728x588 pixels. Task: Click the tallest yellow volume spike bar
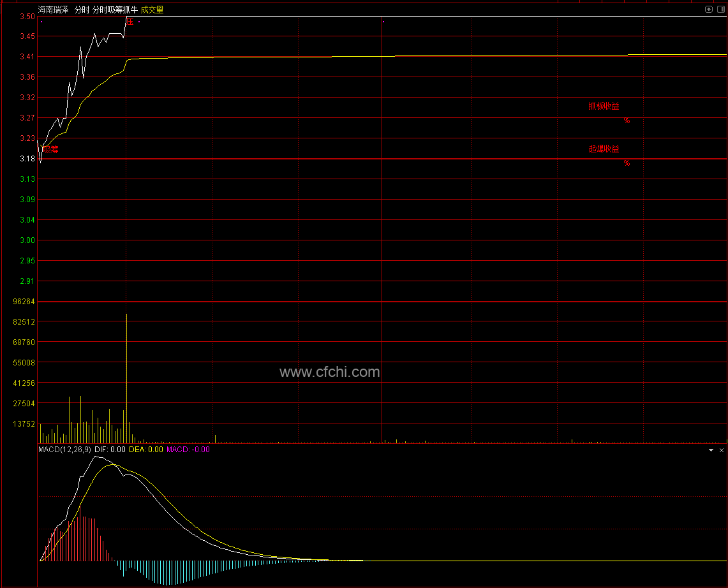126,378
